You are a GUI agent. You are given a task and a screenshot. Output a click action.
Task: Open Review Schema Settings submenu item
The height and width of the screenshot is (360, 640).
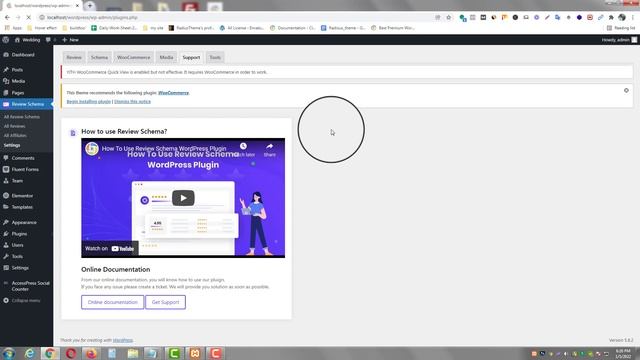point(12,145)
